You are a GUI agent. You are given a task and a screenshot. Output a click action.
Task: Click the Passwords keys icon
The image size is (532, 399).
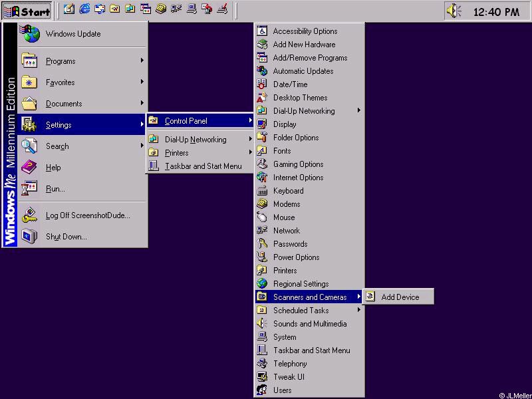pyautogui.click(x=262, y=243)
